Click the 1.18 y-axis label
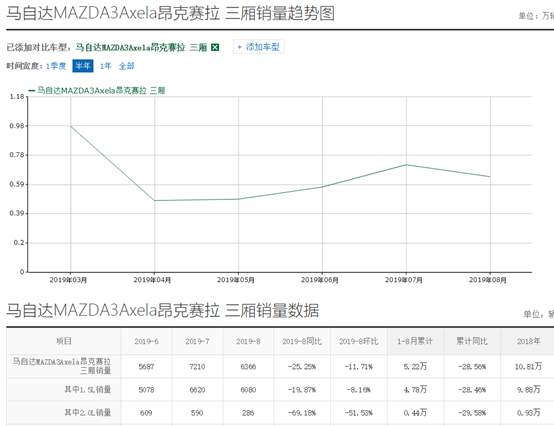Screen dimensions: 554x426 (x=17, y=96)
